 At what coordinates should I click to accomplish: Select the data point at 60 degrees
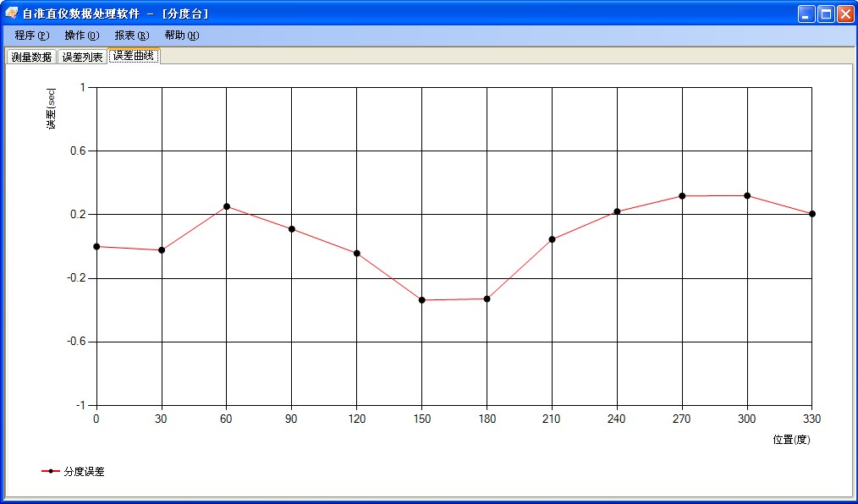[x=227, y=206]
